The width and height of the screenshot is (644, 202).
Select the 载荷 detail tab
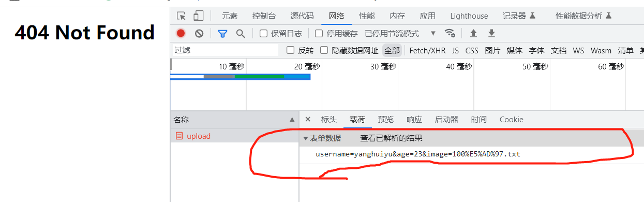(x=357, y=119)
